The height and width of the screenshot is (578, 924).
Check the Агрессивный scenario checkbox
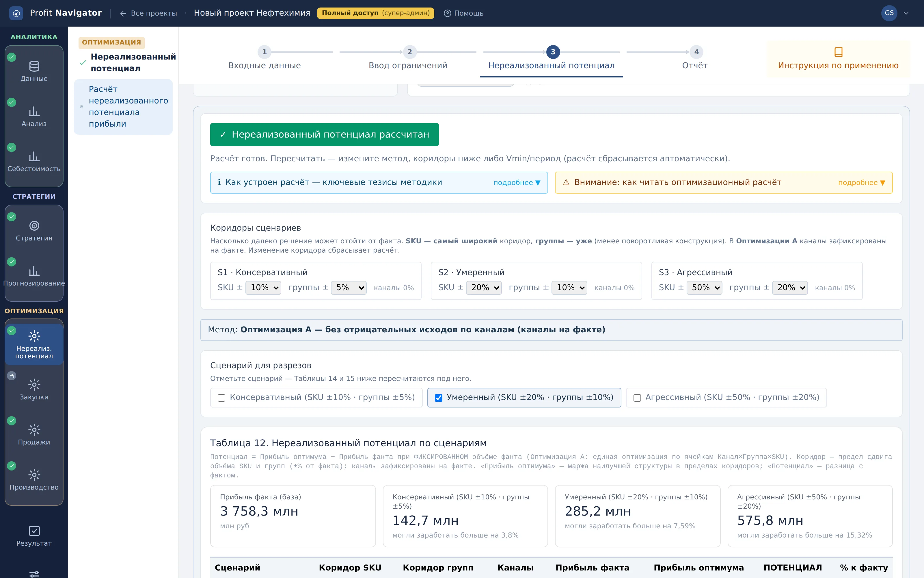tap(637, 398)
